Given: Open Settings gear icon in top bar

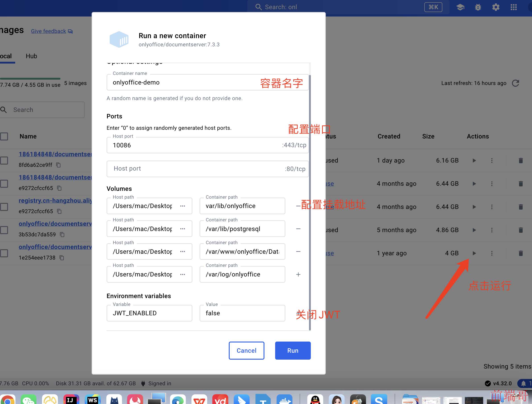Looking at the screenshot, I should click(496, 7).
